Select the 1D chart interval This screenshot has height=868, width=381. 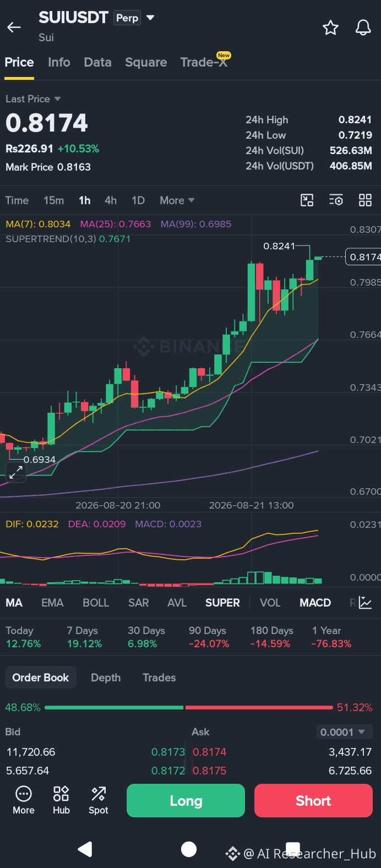coord(138,200)
